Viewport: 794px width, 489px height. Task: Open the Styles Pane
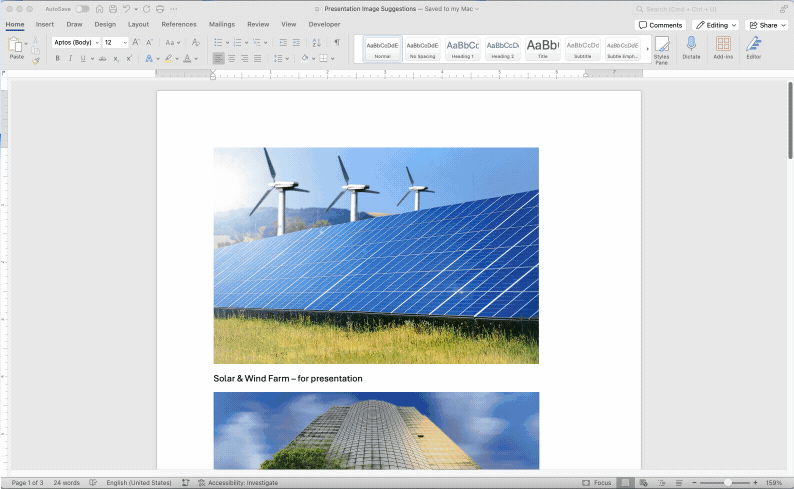click(x=661, y=50)
